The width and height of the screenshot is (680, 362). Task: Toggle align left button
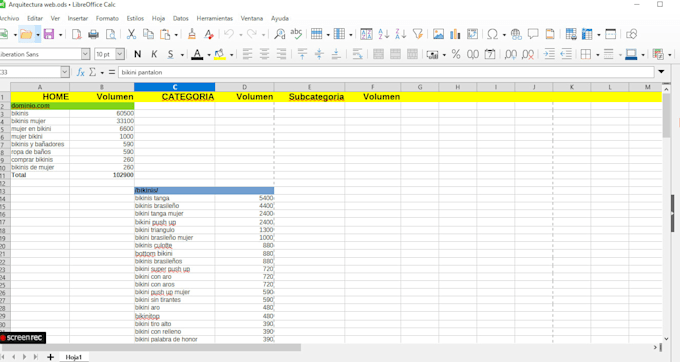pyautogui.click(x=247, y=54)
